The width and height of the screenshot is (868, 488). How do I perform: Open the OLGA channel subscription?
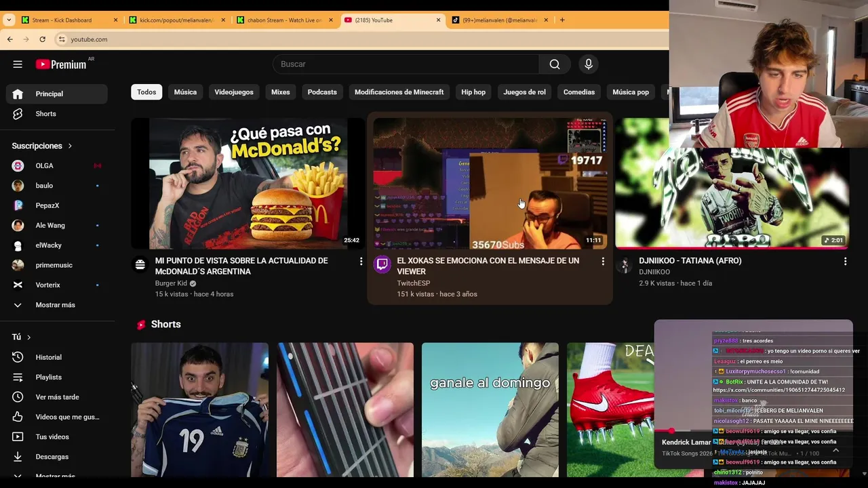coord(57,165)
